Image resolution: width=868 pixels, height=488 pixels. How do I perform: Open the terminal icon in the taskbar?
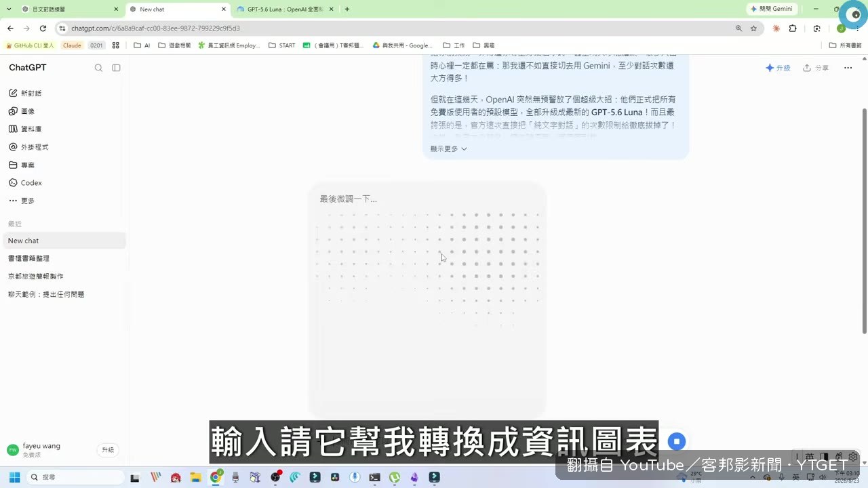tap(374, 477)
